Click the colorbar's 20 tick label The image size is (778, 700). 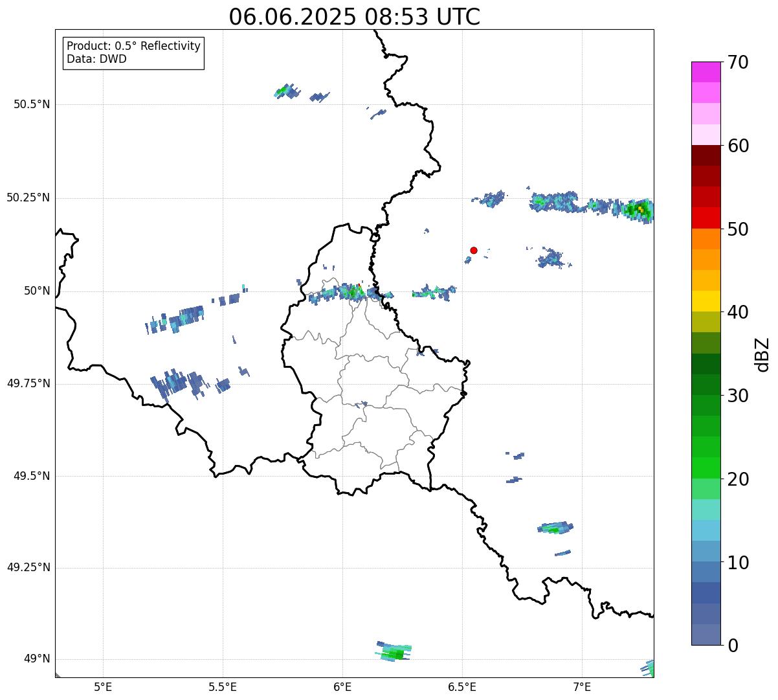(738, 480)
